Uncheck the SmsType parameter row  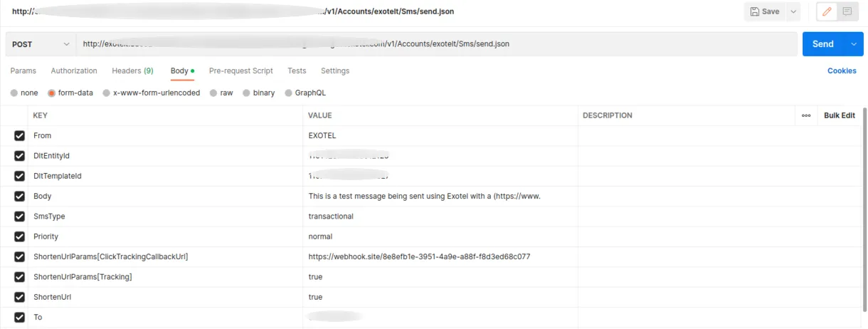click(19, 216)
